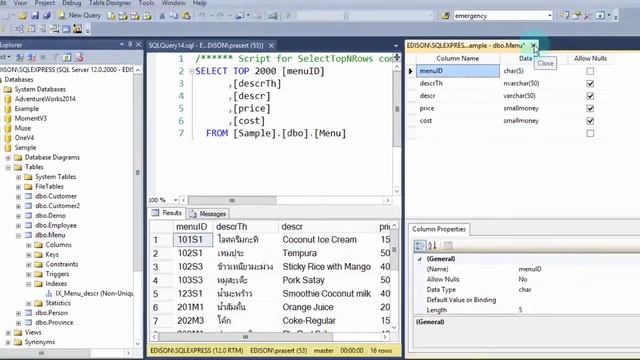Image resolution: width=640 pixels, height=360 pixels.
Task: Click the Cut scissors icon
Action: pos(162,16)
